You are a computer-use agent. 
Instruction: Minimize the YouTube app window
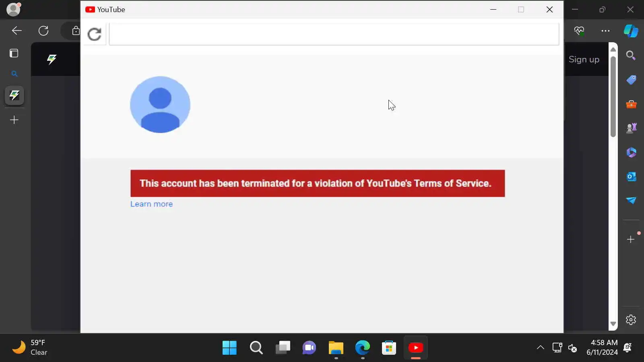click(x=493, y=9)
